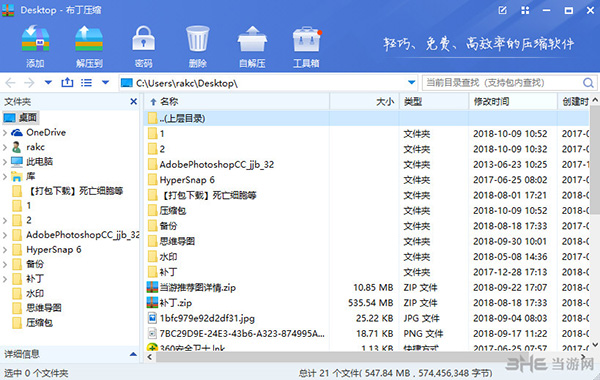
Task: Click the 补丁.zip archive icon
Action: click(152, 302)
